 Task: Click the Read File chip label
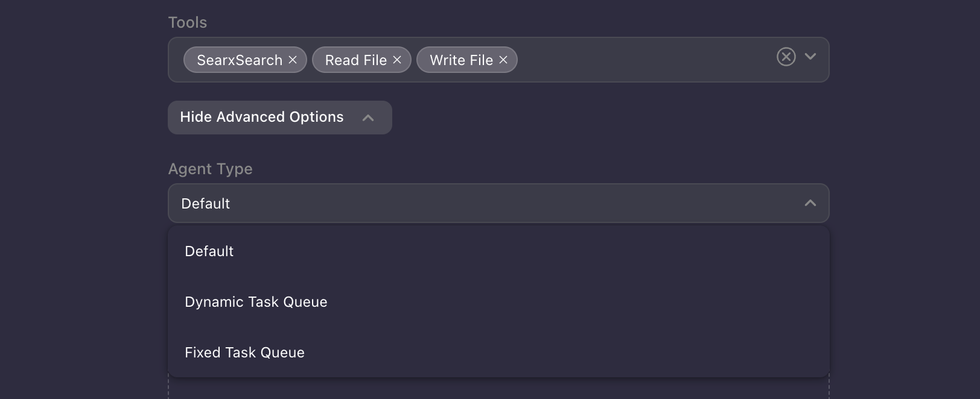click(355, 60)
